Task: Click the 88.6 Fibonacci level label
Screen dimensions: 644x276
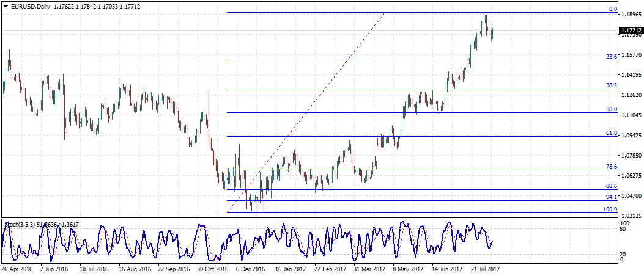Action: [610, 186]
